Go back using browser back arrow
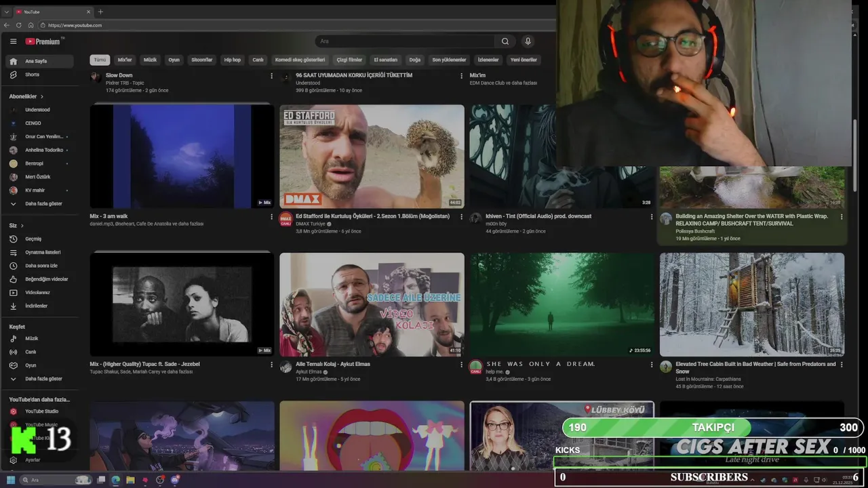The image size is (868, 488). (x=7, y=25)
